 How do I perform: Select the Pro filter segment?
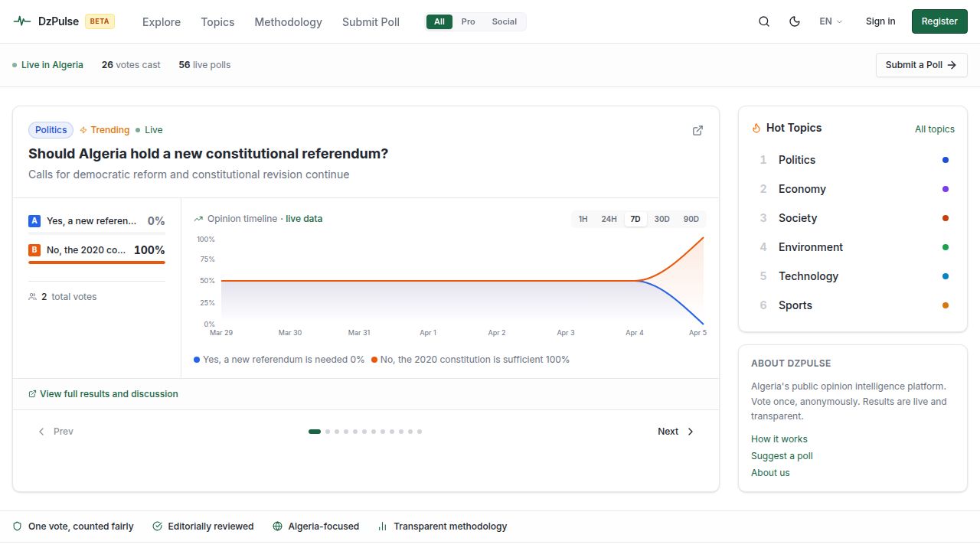[468, 21]
